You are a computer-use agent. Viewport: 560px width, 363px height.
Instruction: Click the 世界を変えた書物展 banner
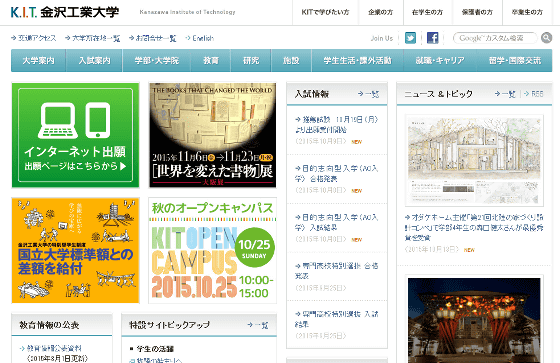pyautogui.click(x=212, y=135)
